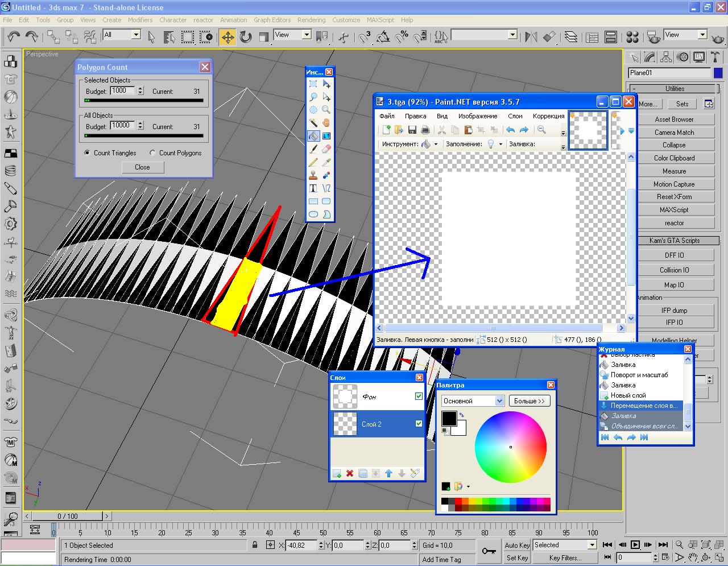
Task: Move layer up in Слои panel
Action: coord(389,473)
